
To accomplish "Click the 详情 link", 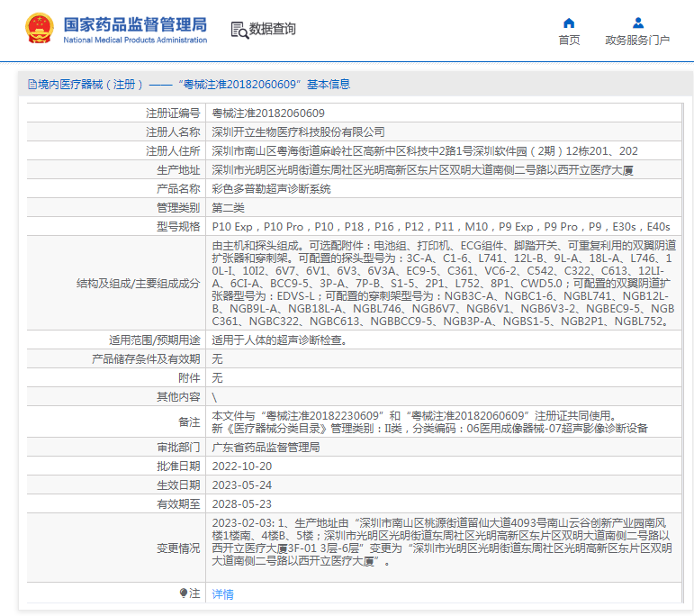I will tap(222, 594).
